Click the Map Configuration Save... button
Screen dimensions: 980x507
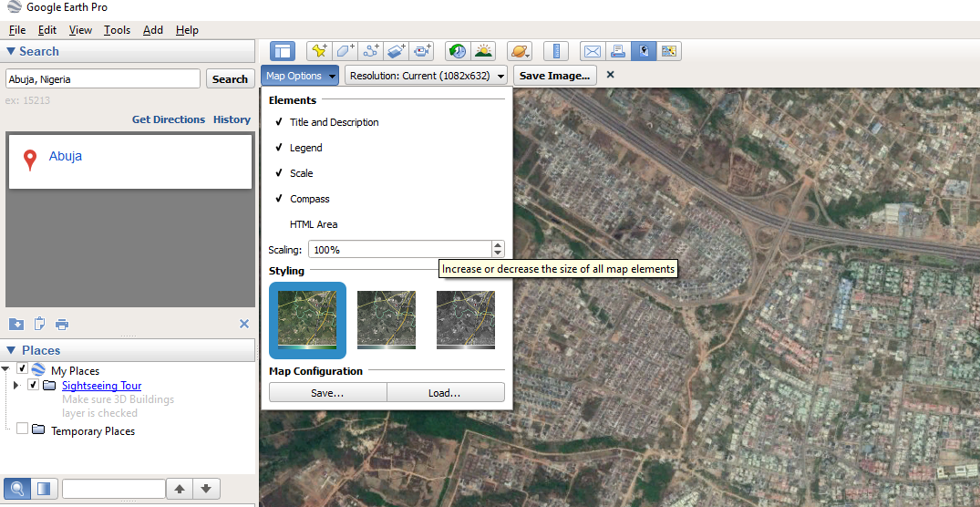(x=327, y=393)
